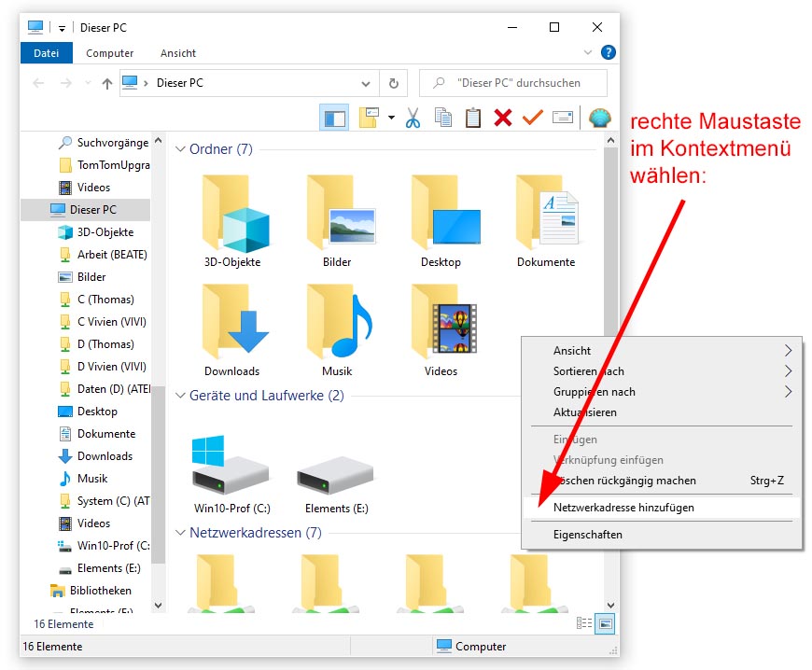Screen dimensions: 812x670
Task: Click the Copy icon in toolbar
Action: tap(443, 118)
